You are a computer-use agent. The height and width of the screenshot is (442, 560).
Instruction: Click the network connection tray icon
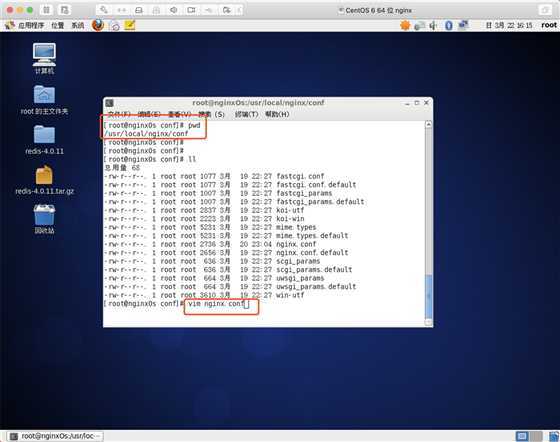click(463, 25)
